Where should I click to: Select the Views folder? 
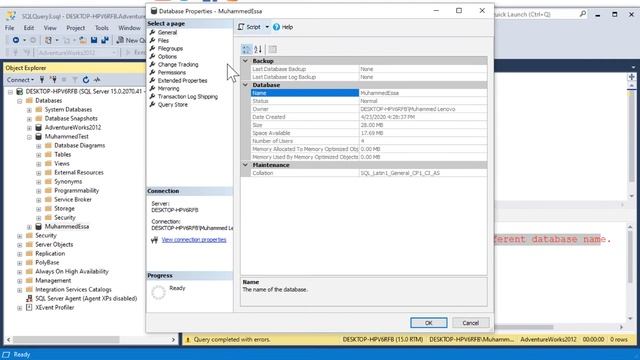62,163
